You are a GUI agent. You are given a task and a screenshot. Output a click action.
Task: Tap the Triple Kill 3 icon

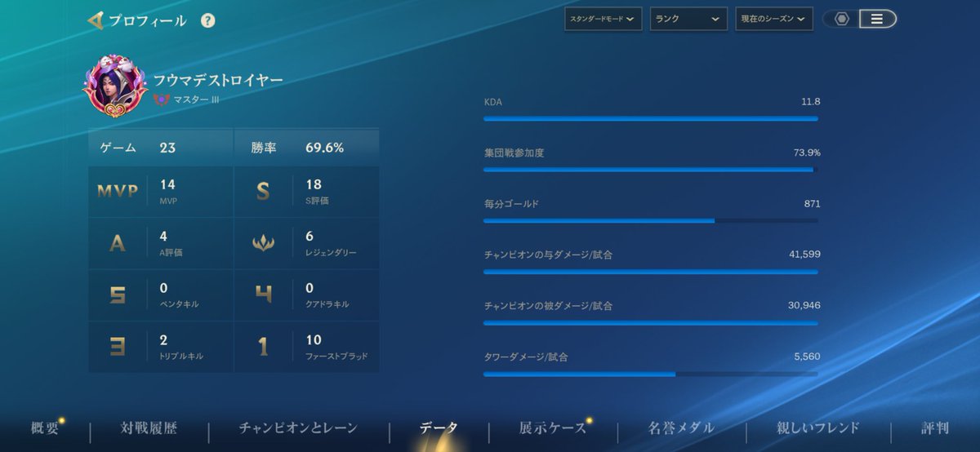118,347
